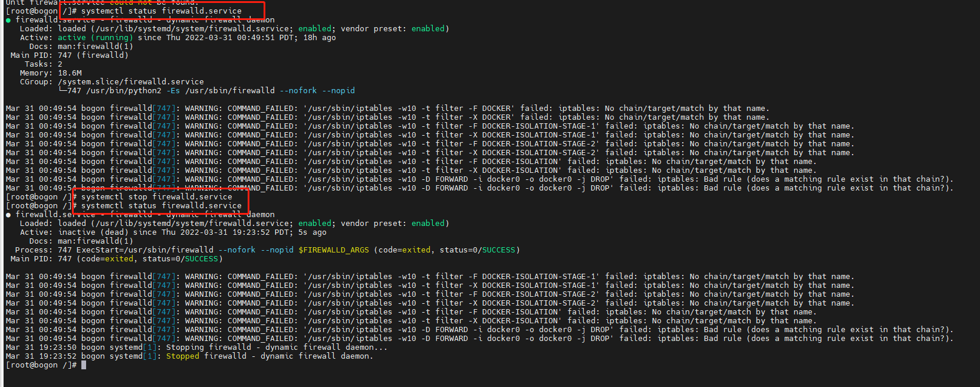
Task: Click the 'inactive (dead)' status text
Action: [93, 232]
